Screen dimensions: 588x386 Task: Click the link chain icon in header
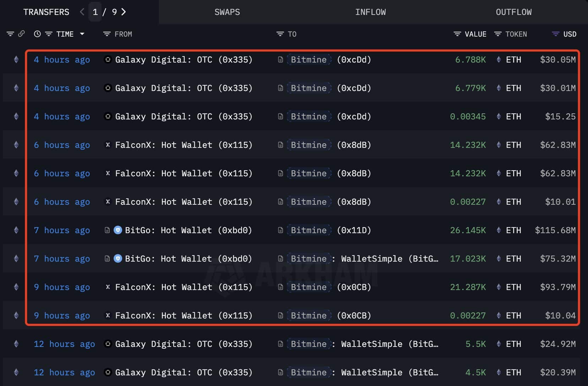tap(21, 34)
